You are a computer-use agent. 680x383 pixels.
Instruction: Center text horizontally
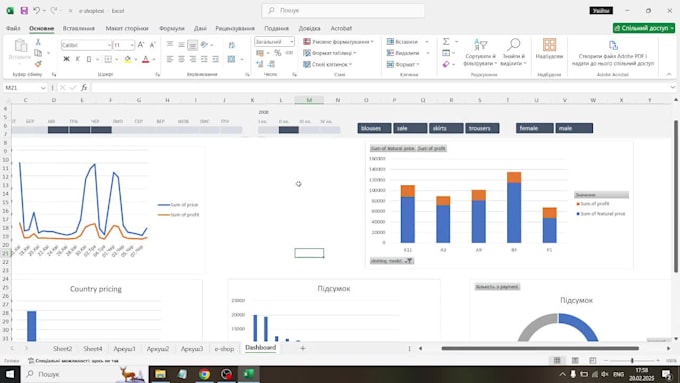click(181, 59)
